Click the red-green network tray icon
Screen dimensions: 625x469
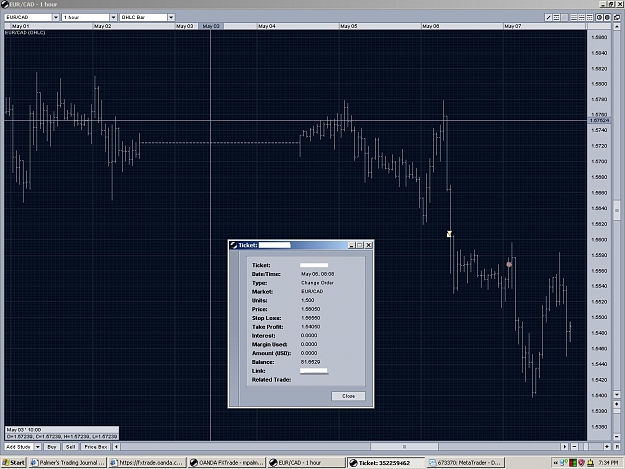573,463
